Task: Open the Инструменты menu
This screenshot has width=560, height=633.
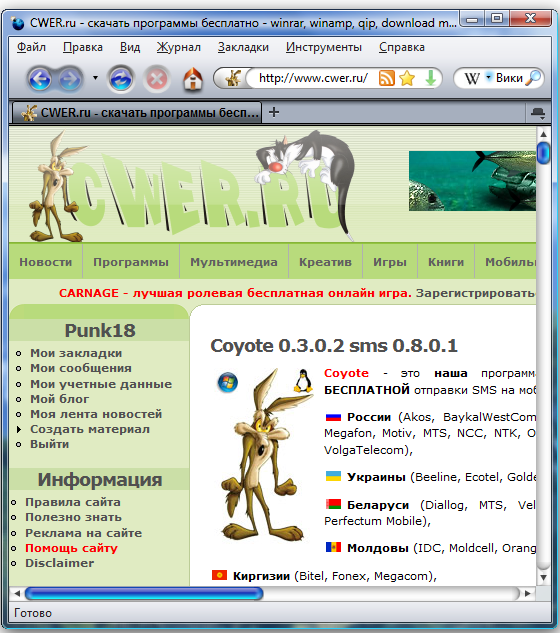Action: [324, 47]
